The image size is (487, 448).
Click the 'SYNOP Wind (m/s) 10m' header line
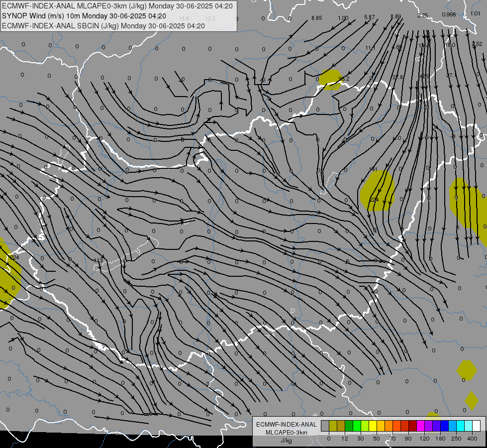pyautogui.click(x=42, y=16)
